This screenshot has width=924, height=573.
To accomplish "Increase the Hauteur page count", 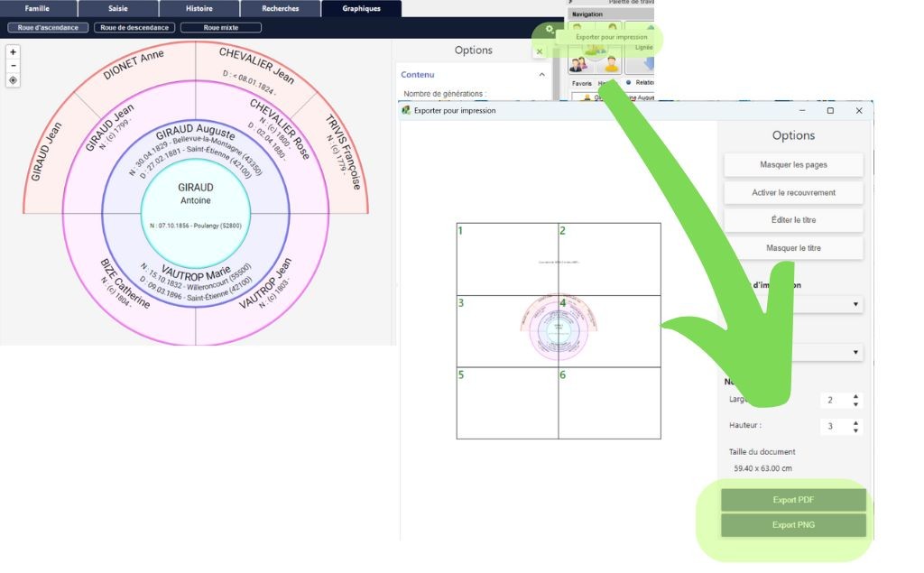I will (855, 422).
